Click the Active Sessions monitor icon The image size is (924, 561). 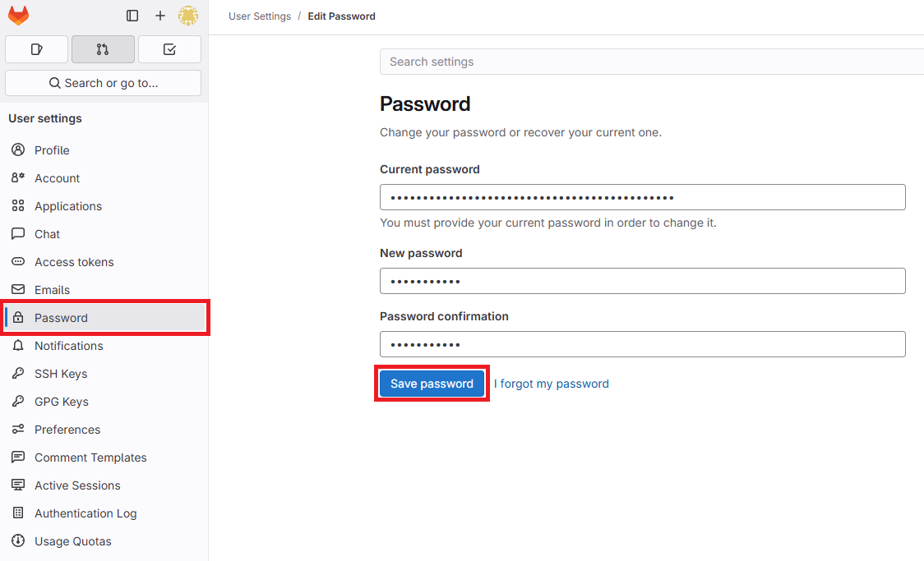[18, 485]
